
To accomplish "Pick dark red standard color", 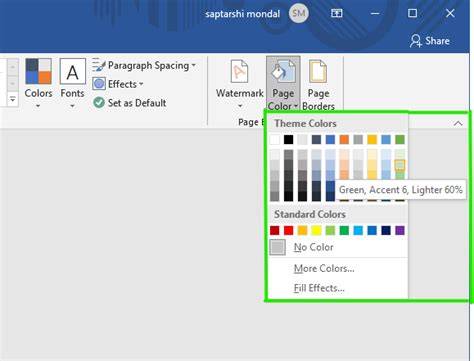I will click(x=275, y=230).
